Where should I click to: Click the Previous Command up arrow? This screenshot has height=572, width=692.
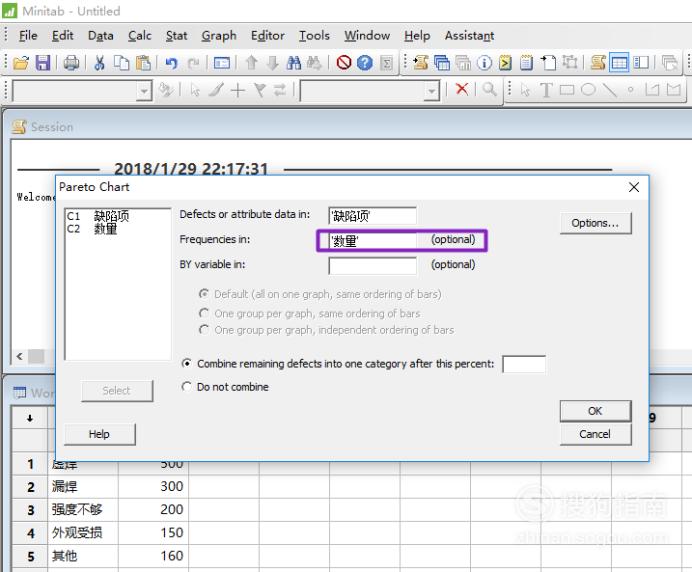pyautogui.click(x=251, y=63)
